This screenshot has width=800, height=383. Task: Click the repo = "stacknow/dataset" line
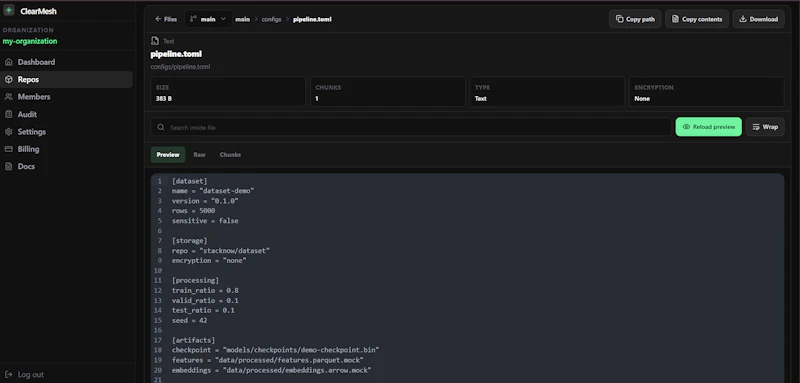click(x=221, y=251)
